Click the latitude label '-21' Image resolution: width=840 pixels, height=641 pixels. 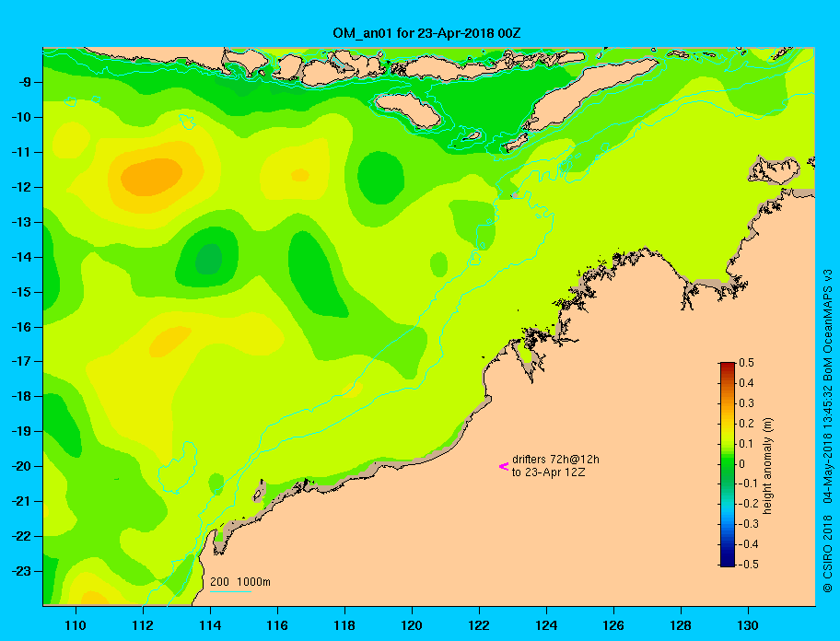tap(22, 501)
